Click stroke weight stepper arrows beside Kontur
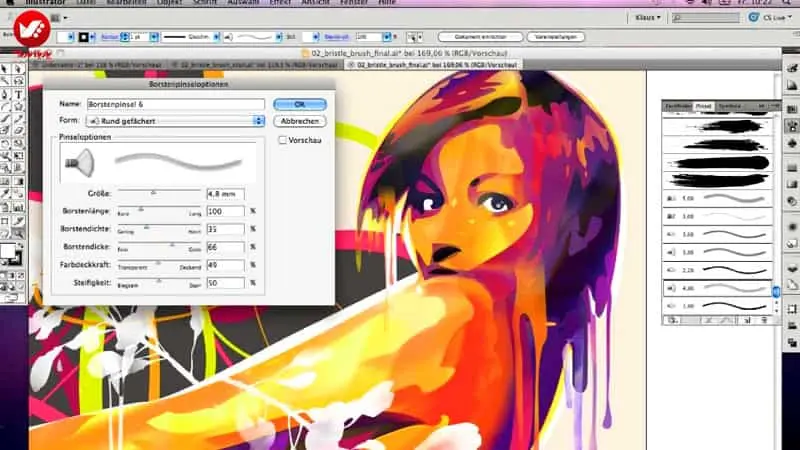Viewport: 800px width, 450px height. [x=124, y=37]
